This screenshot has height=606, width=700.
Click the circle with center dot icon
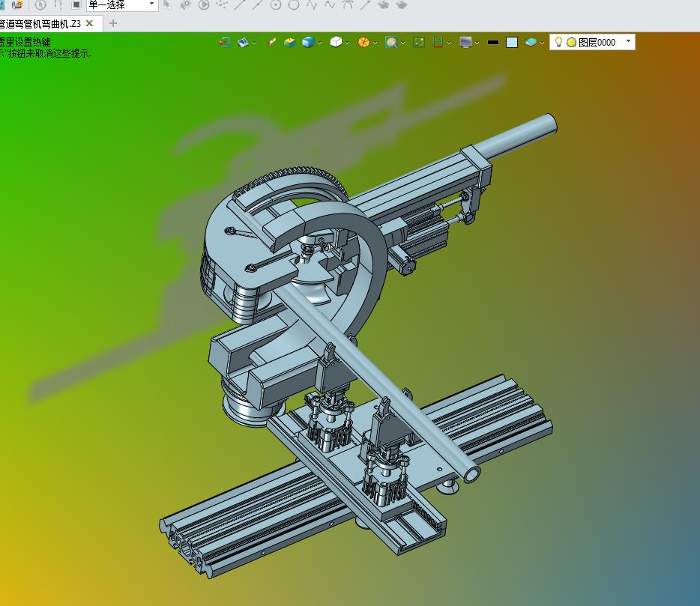pyautogui.click(x=276, y=5)
